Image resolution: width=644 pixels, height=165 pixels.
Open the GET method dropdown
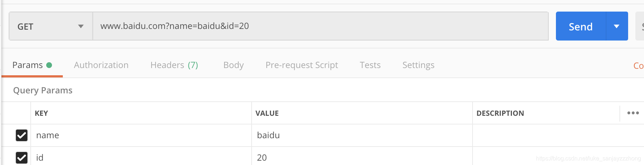coord(51,26)
